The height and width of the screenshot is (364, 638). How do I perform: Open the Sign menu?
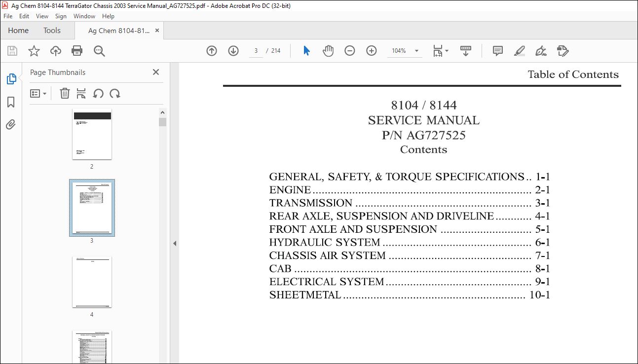61,16
